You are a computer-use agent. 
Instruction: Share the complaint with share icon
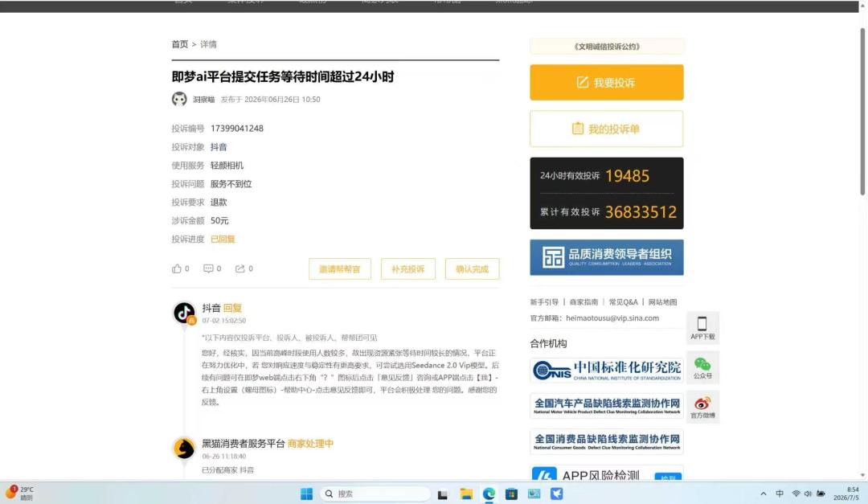point(240,268)
